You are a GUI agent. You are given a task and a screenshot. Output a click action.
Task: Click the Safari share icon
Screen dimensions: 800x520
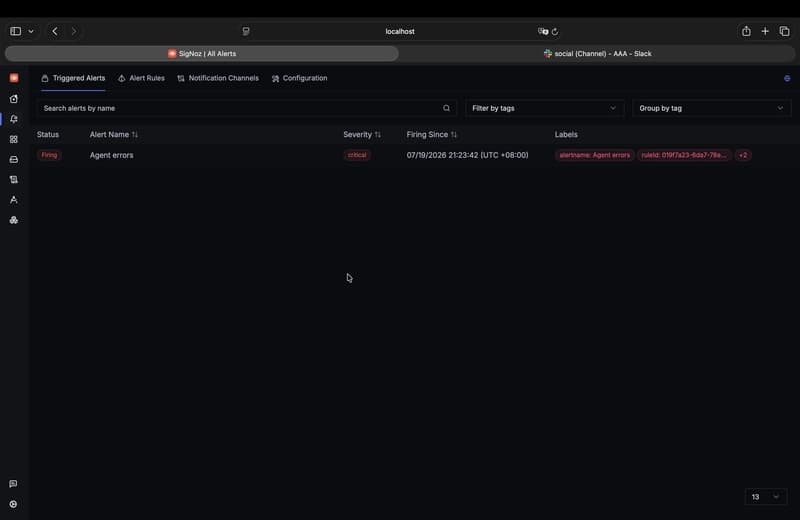pyautogui.click(x=746, y=31)
